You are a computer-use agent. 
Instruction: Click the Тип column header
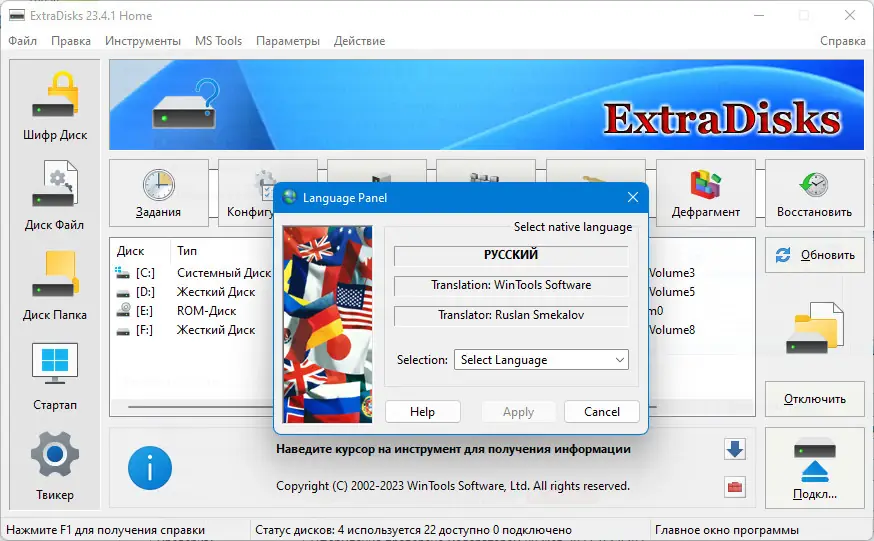[x=187, y=251]
